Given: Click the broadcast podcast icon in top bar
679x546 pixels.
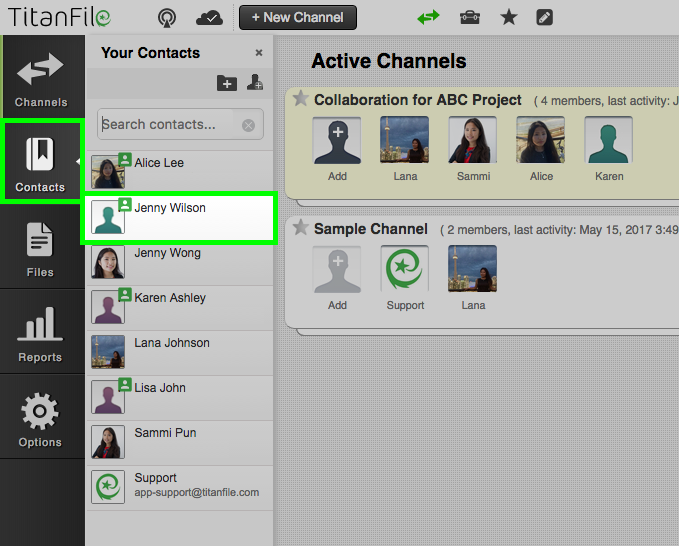Looking at the screenshot, I should 167,18.
